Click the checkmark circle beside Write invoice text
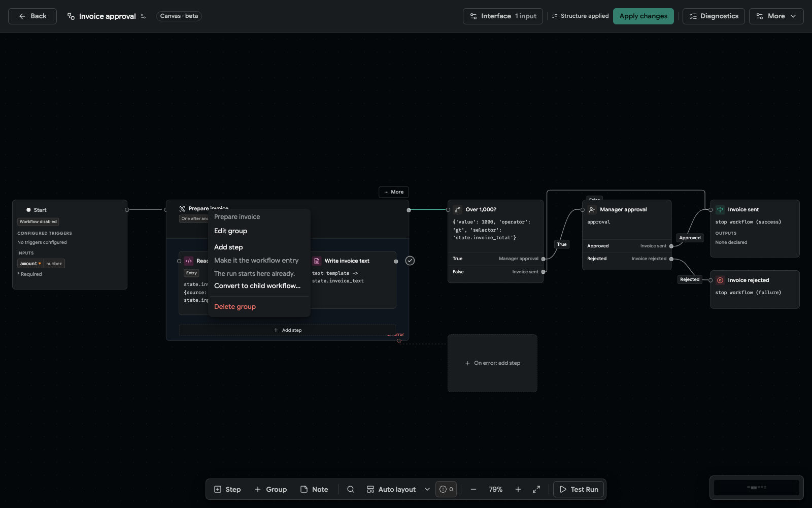The image size is (812, 508). click(410, 261)
